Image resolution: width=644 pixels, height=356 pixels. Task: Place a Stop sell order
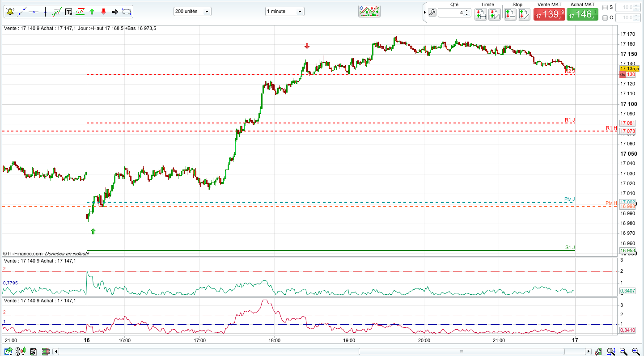[524, 14]
